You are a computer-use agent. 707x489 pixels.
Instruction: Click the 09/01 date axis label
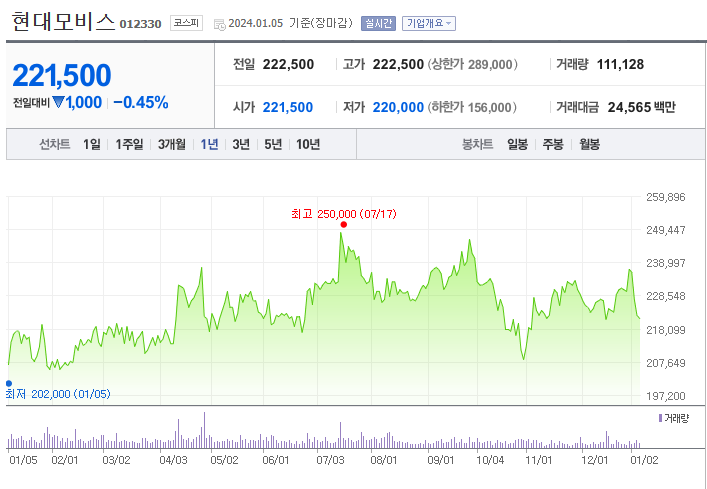[441, 460]
